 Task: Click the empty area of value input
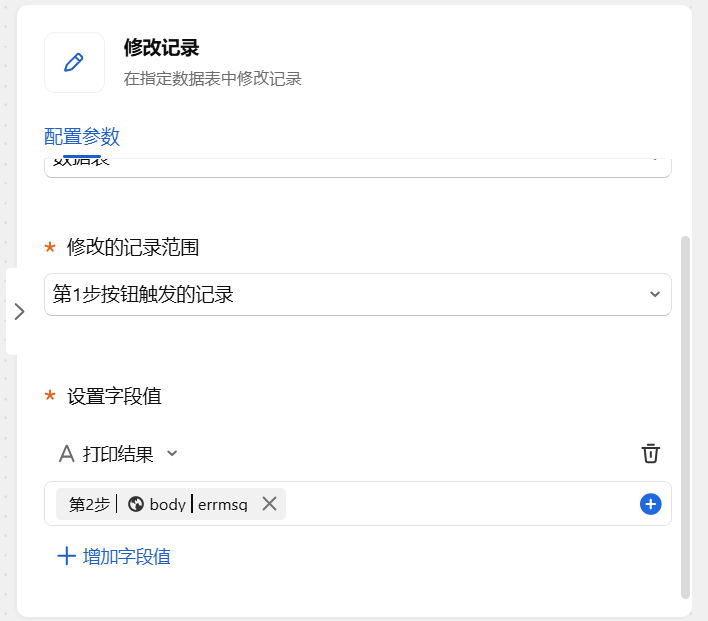coord(460,504)
